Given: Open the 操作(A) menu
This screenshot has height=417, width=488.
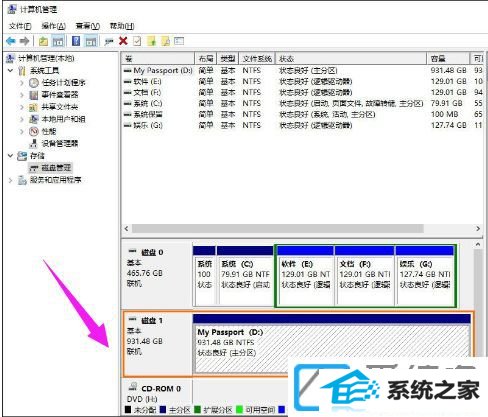Looking at the screenshot, I should 53,26.
